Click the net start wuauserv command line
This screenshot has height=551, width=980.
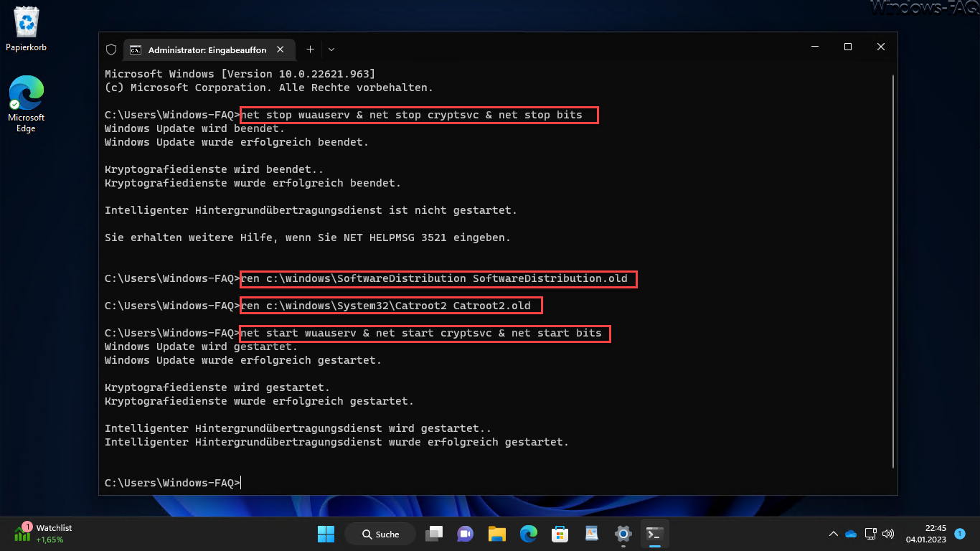coord(425,333)
